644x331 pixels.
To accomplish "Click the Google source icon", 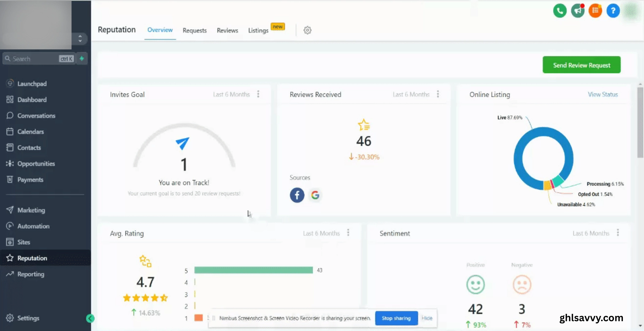I will pyautogui.click(x=315, y=195).
